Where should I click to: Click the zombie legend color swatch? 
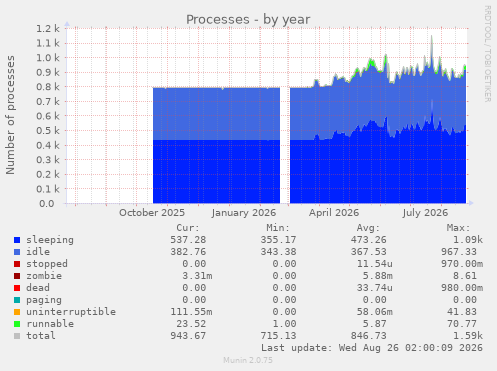[17, 276]
